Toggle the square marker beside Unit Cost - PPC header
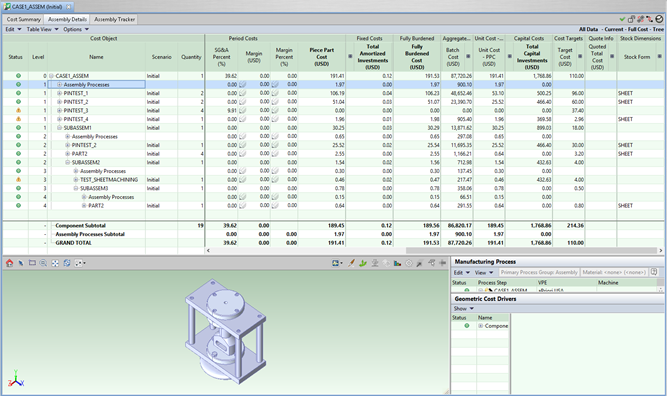 [x=510, y=57]
